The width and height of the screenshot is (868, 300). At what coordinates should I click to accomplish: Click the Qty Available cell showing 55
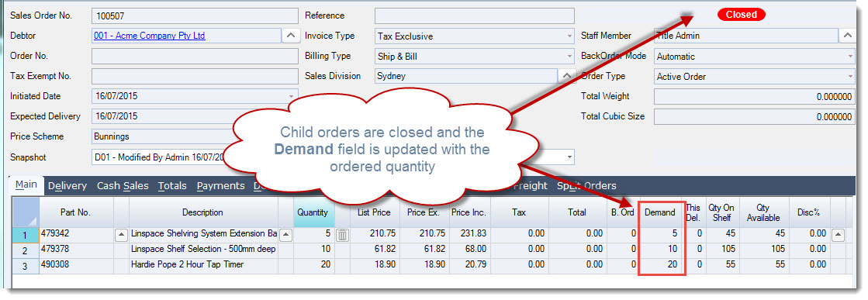coord(763,265)
